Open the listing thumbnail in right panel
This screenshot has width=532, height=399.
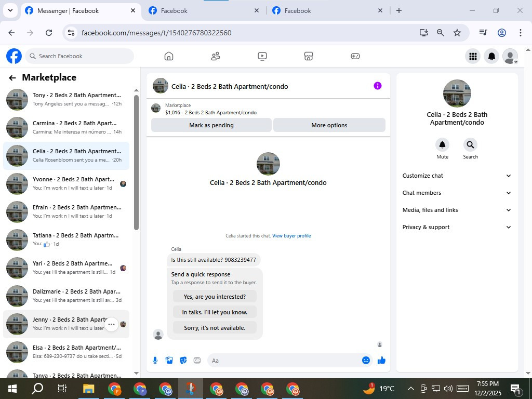click(x=457, y=94)
